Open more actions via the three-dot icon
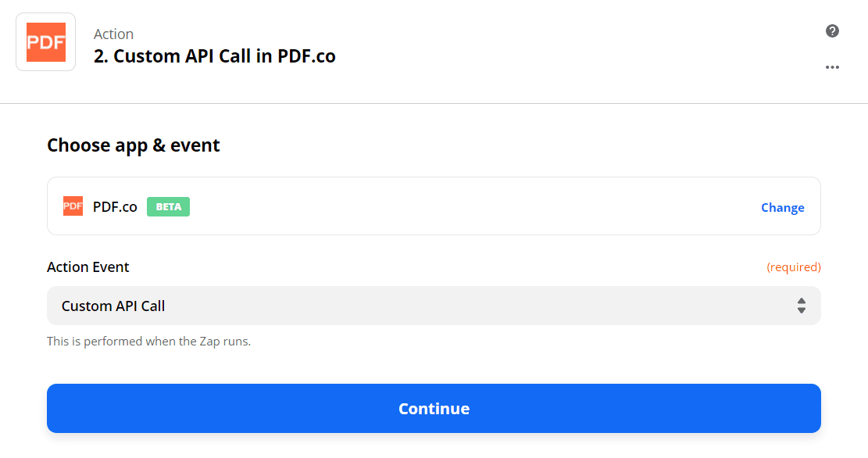The height and width of the screenshot is (458, 868). click(x=832, y=67)
